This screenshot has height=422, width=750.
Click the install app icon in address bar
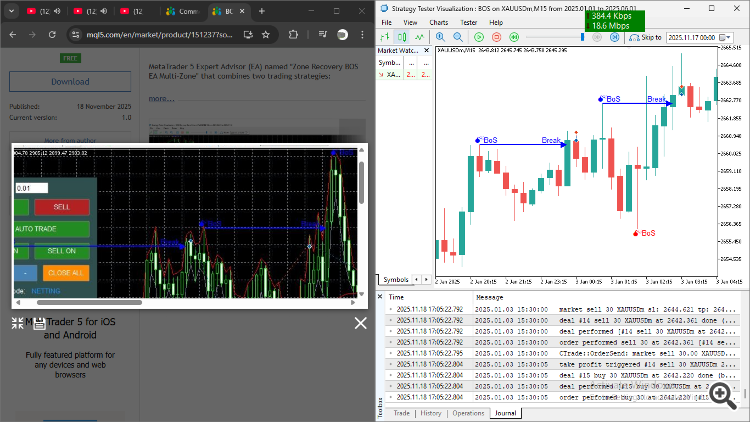pos(248,34)
